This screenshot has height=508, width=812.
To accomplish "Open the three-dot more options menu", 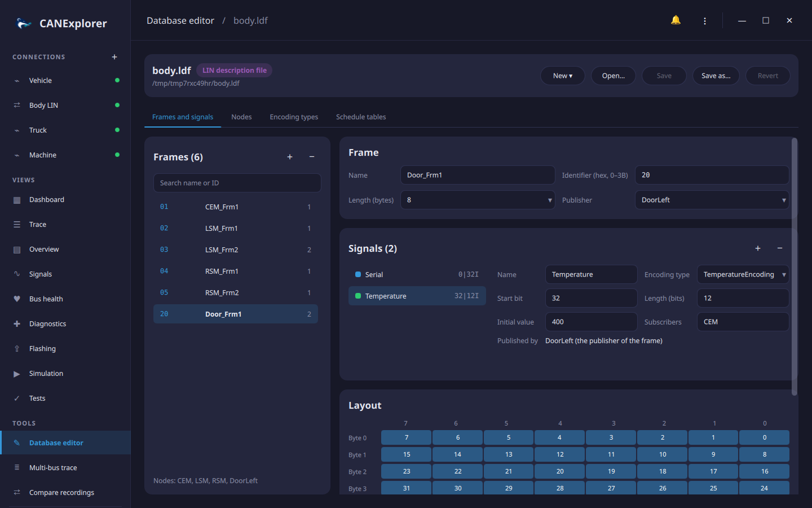I will pyautogui.click(x=705, y=21).
